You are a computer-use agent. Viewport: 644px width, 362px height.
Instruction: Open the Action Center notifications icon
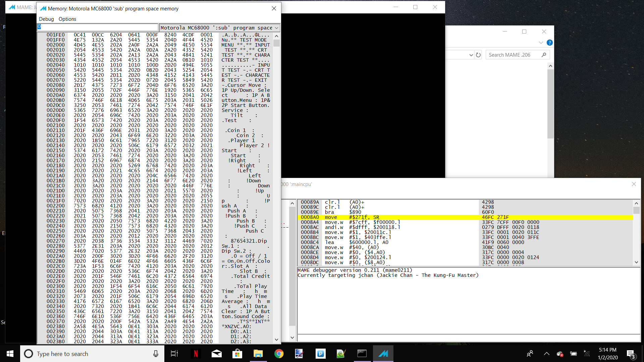[631, 354]
